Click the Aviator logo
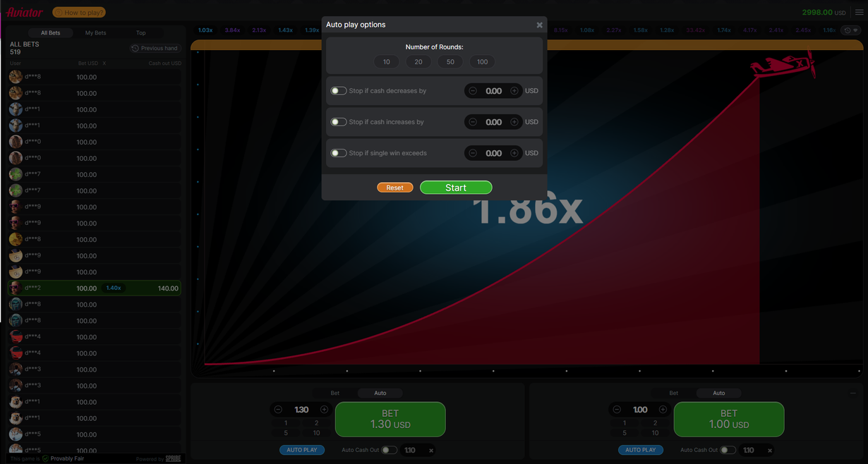This screenshot has height=464, width=868. point(23,11)
